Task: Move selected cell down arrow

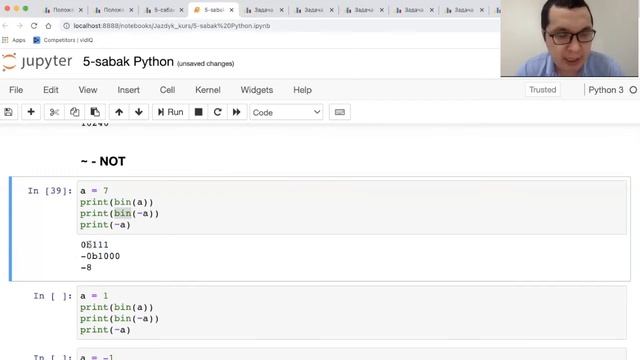Action: point(139,112)
